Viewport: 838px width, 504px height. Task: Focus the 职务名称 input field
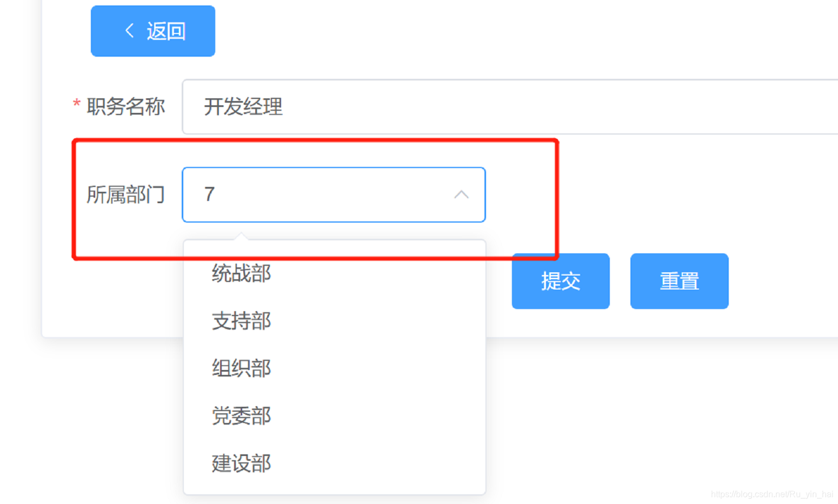pyautogui.click(x=510, y=106)
